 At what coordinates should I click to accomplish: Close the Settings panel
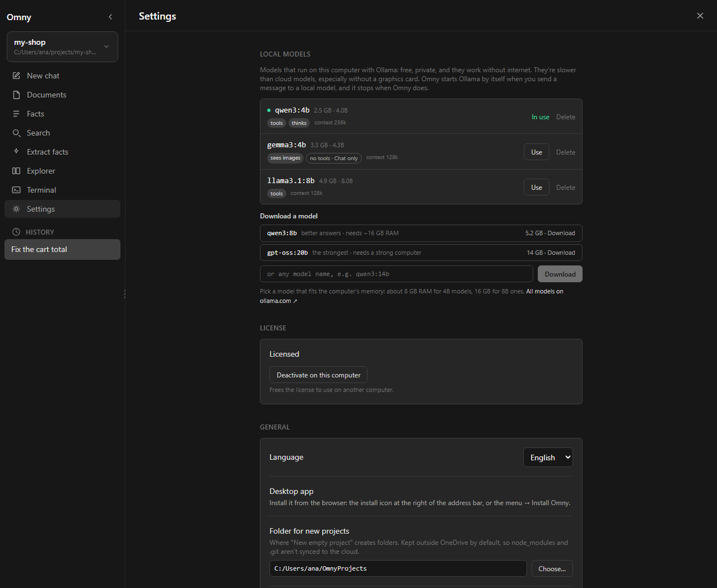(x=700, y=16)
